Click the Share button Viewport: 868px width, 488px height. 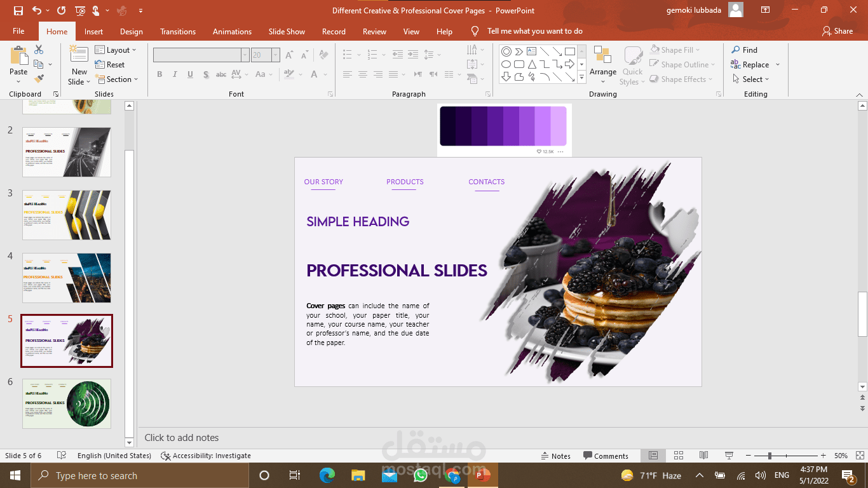[837, 31]
